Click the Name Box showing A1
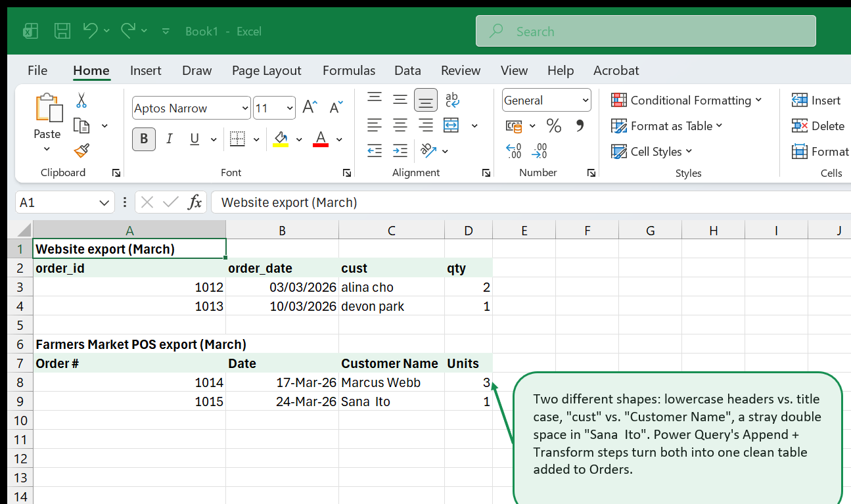The width and height of the screenshot is (851, 504). click(x=64, y=202)
